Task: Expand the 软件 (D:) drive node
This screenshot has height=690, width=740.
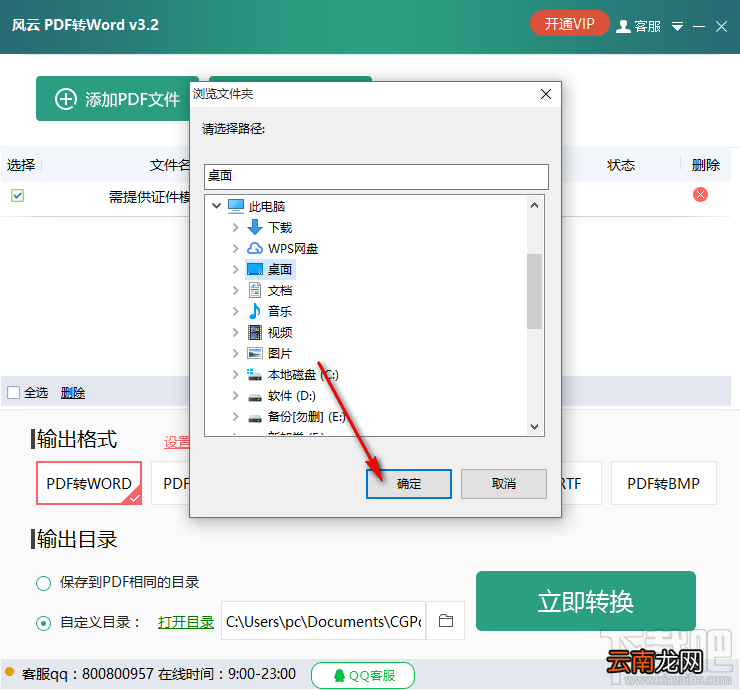Action: pos(235,395)
